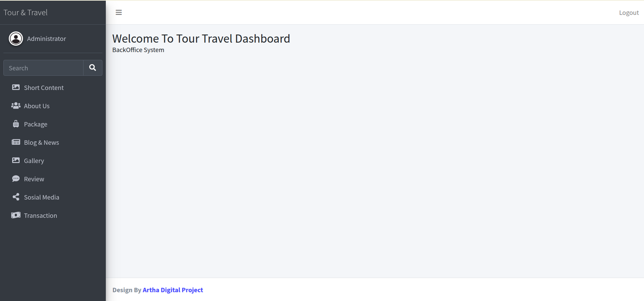The image size is (644, 301).
Task: Click the Package suitcase icon
Action: pos(16,124)
